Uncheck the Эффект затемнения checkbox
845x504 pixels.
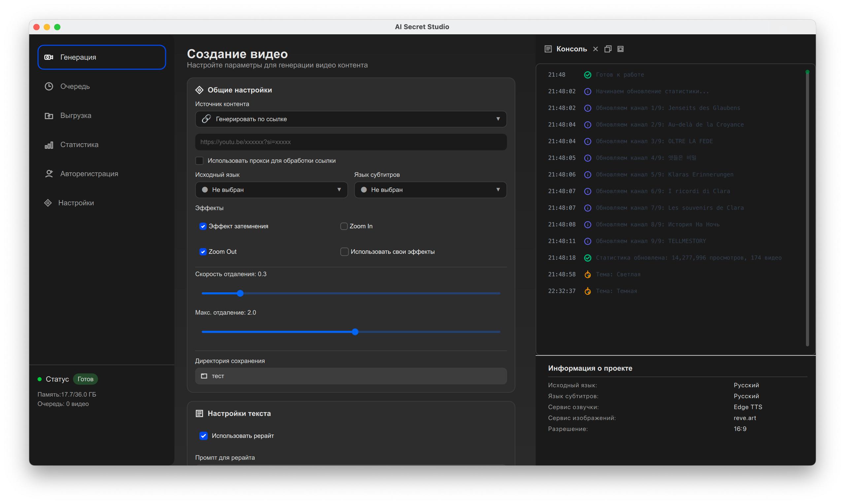click(203, 226)
